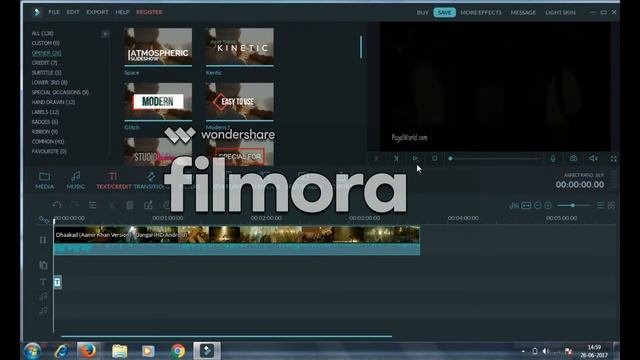Open the delete trash icon in timeline toolbar
The height and width of the screenshot is (360, 640).
tap(129, 205)
